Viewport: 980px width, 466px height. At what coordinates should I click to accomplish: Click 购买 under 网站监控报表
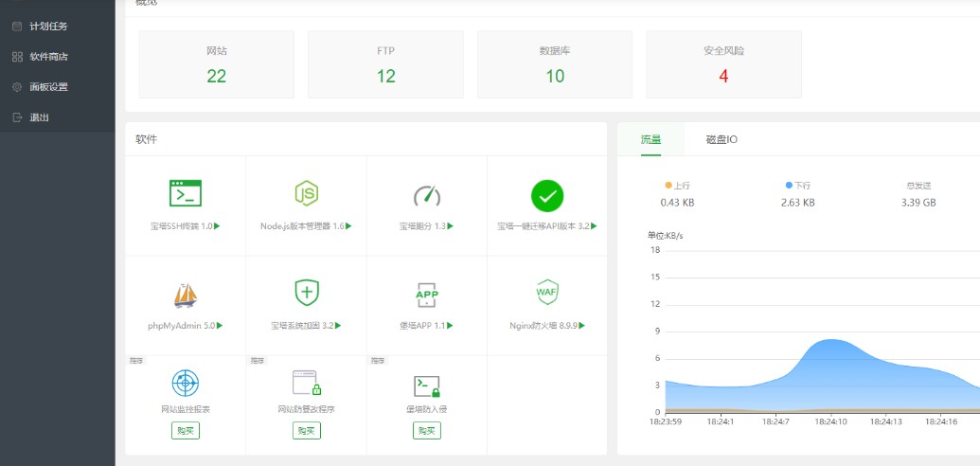pos(186,431)
